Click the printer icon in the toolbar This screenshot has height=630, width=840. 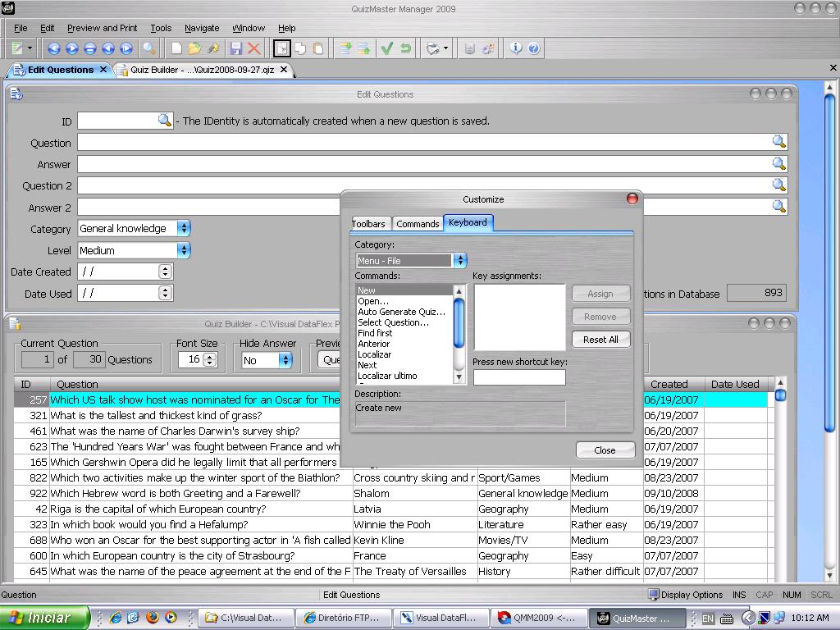pos(432,48)
